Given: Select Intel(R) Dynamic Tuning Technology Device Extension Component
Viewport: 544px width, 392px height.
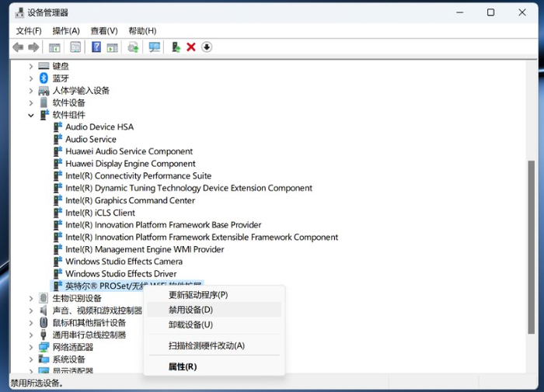Looking at the screenshot, I should click(x=189, y=188).
